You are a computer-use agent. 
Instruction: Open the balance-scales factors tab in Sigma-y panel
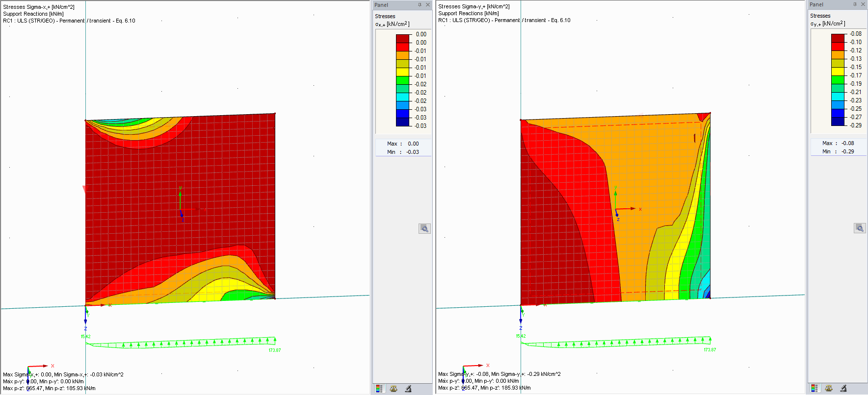(x=829, y=388)
